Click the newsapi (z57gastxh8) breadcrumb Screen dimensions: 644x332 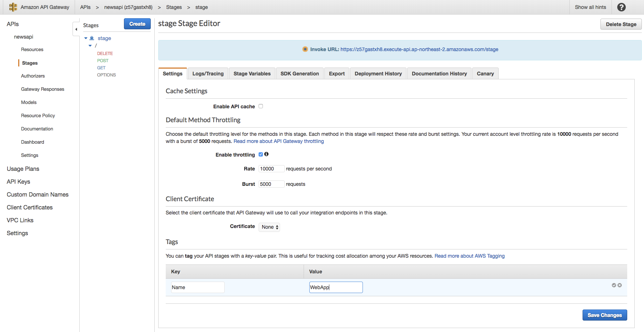[128, 7]
